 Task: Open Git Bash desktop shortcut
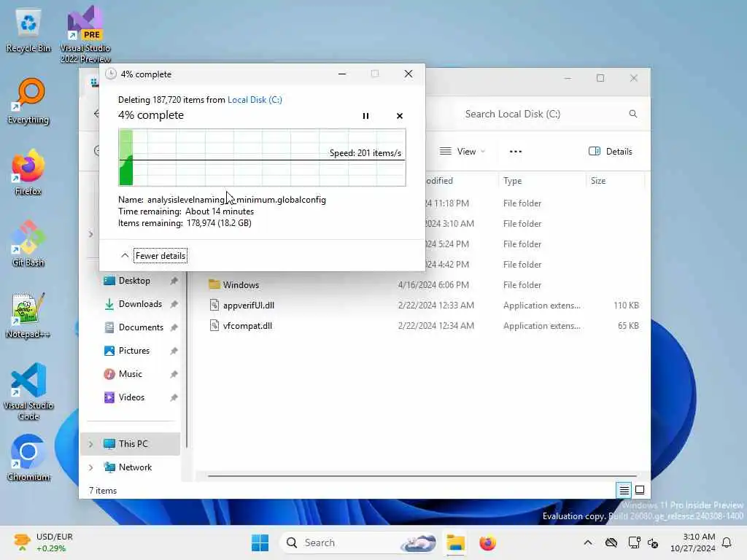click(28, 244)
